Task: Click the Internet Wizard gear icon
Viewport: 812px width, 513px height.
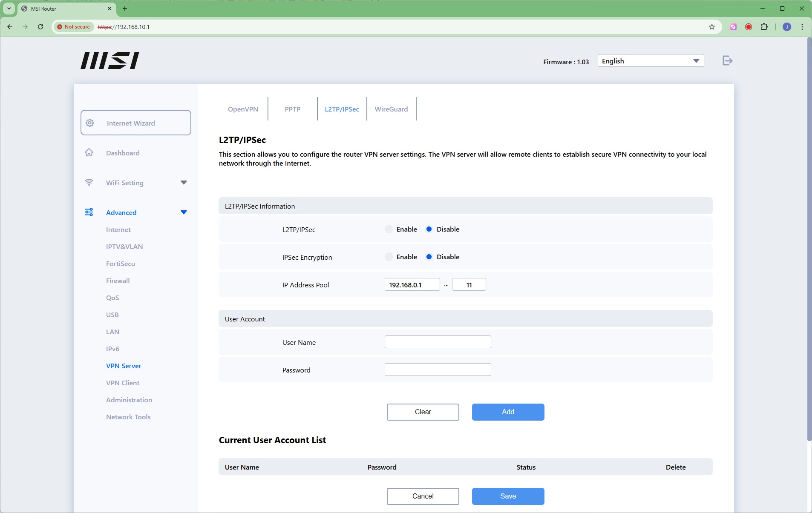Action: click(x=90, y=123)
